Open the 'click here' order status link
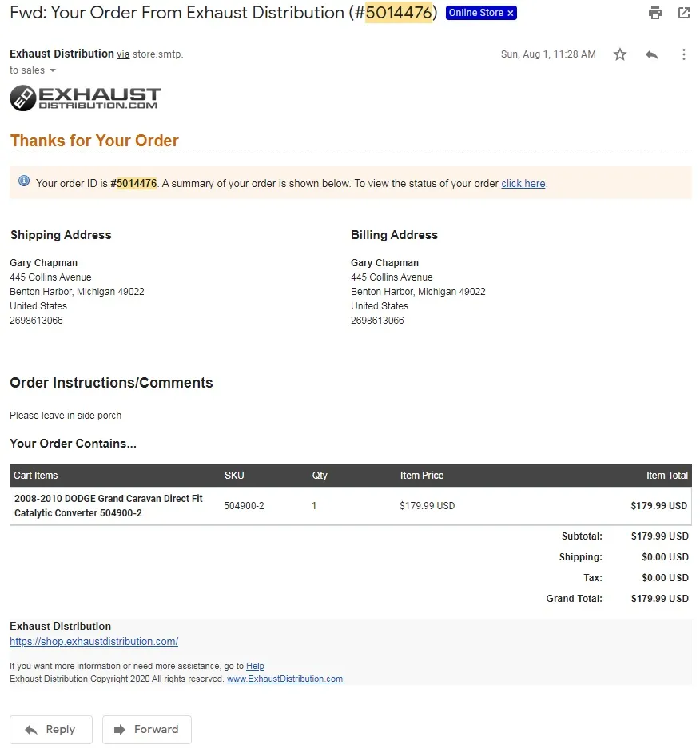This screenshot has width=700, height=753. pyautogui.click(x=523, y=183)
